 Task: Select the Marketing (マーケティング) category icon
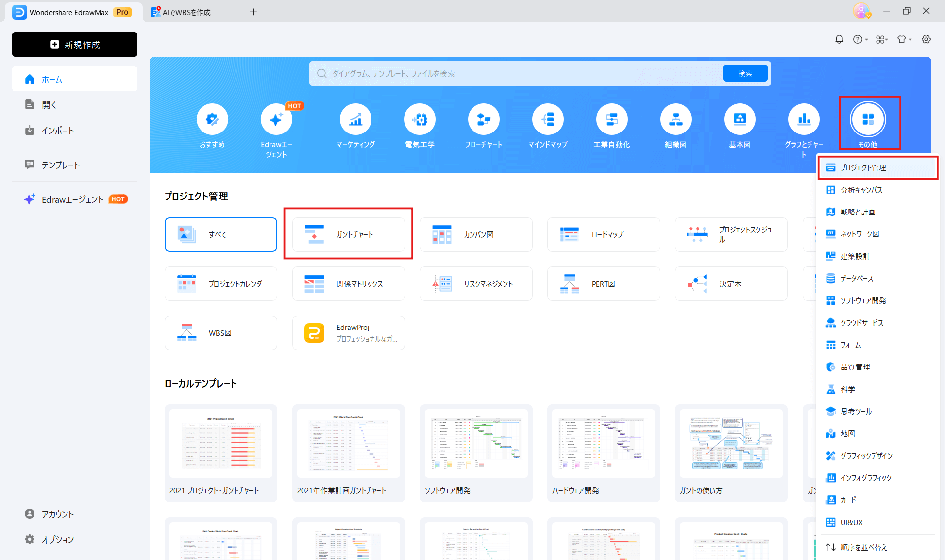(x=355, y=120)
